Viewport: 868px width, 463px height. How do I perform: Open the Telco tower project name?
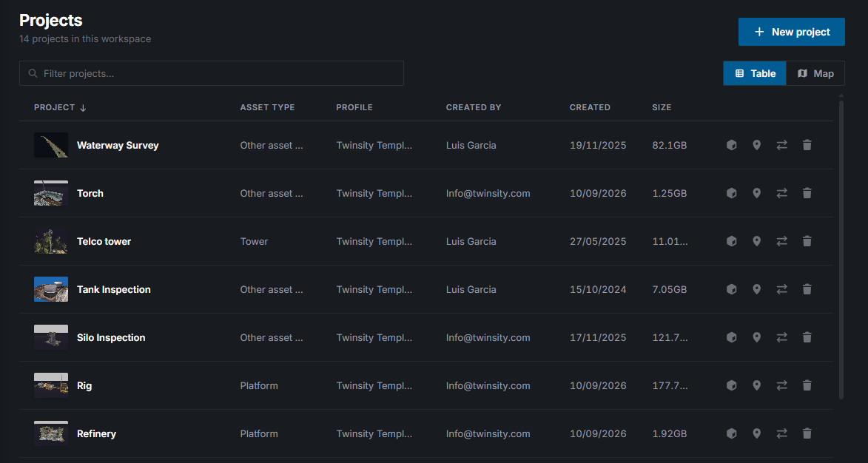click(104, 241)
